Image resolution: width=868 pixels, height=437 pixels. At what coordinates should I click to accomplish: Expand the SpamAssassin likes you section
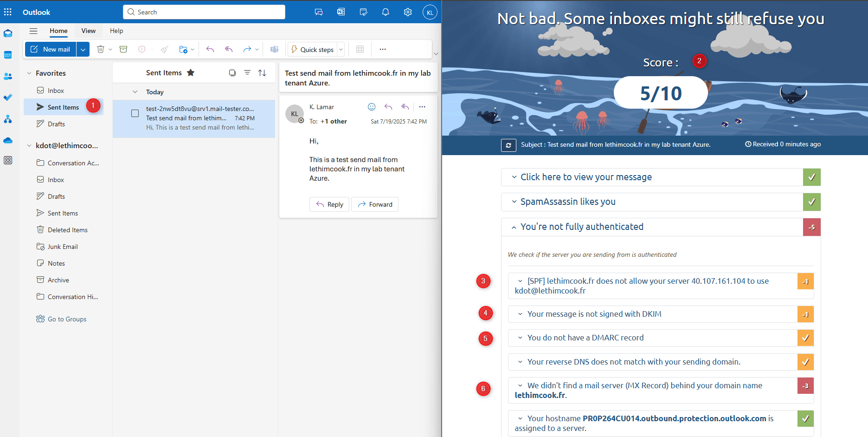pos(568,202)
